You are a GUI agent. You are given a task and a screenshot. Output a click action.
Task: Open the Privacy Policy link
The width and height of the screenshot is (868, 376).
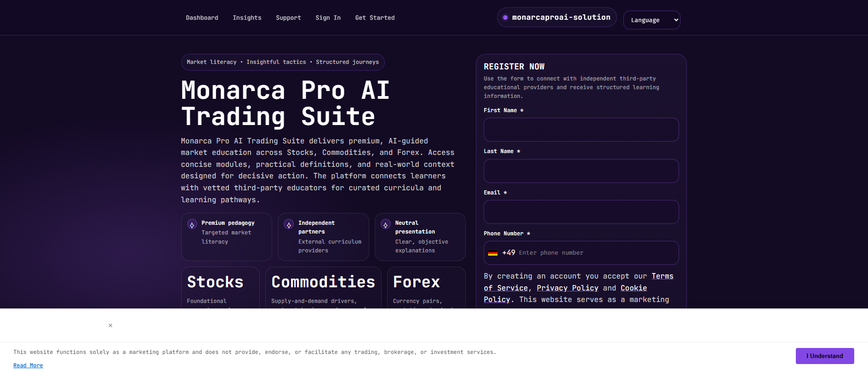pos(567,288)
